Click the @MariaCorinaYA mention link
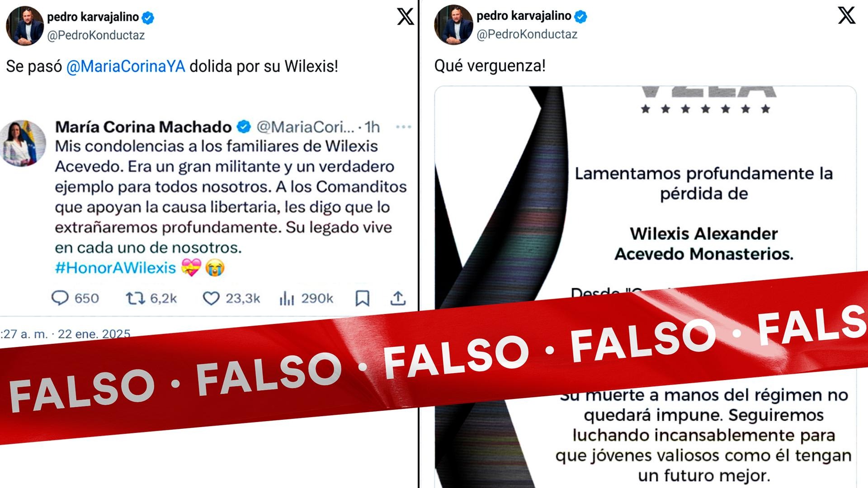 [126, 66]
